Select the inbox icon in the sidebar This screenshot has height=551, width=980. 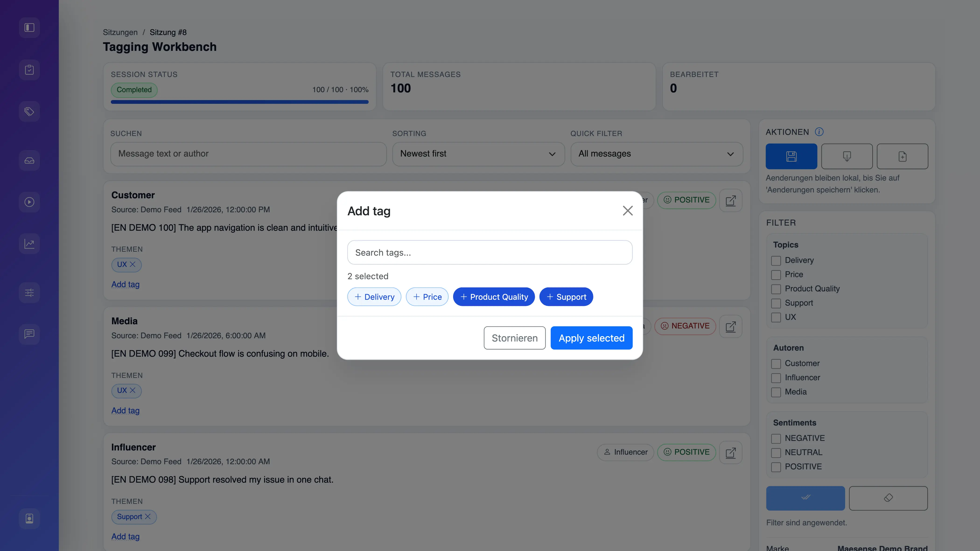click(29, 160)
